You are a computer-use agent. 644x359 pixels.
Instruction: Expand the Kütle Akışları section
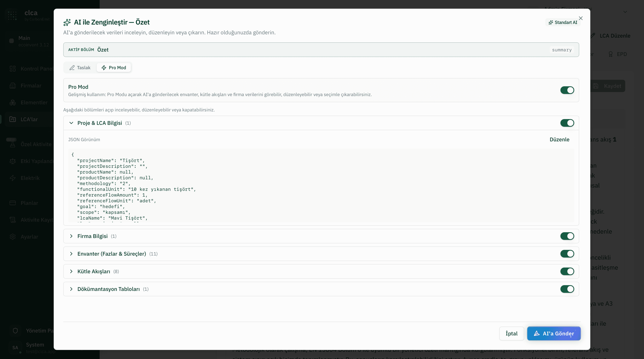(71, 271)
